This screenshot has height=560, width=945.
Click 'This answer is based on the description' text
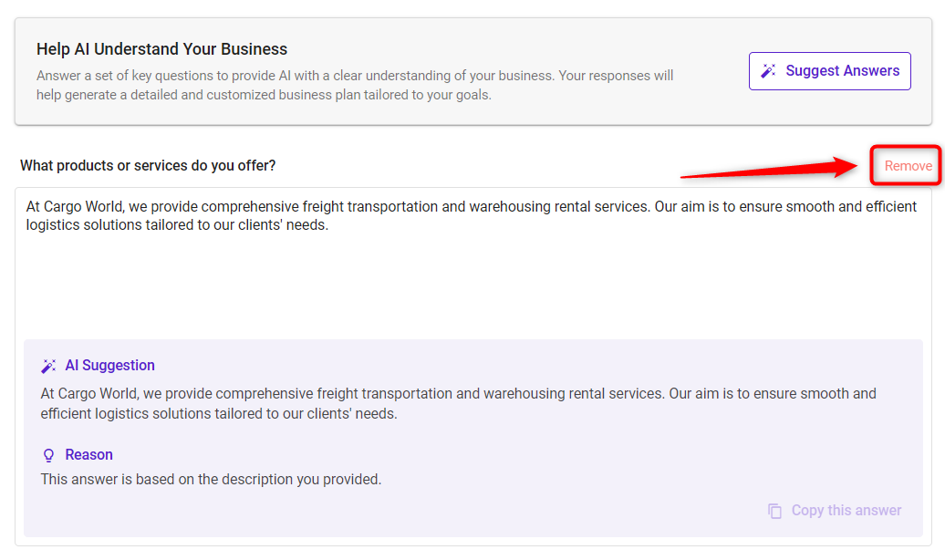[211, 479]
